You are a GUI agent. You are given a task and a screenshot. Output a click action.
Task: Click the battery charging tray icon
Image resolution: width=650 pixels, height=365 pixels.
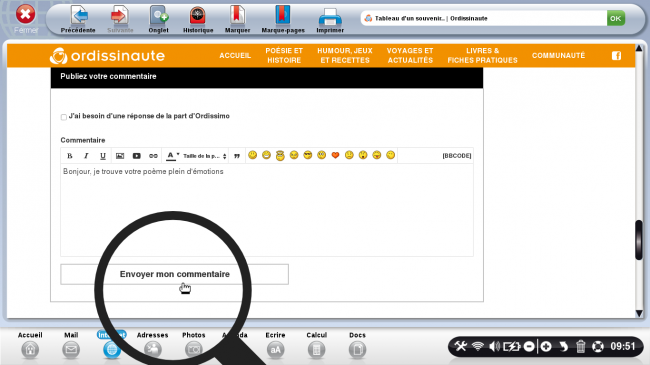(512, 346)
